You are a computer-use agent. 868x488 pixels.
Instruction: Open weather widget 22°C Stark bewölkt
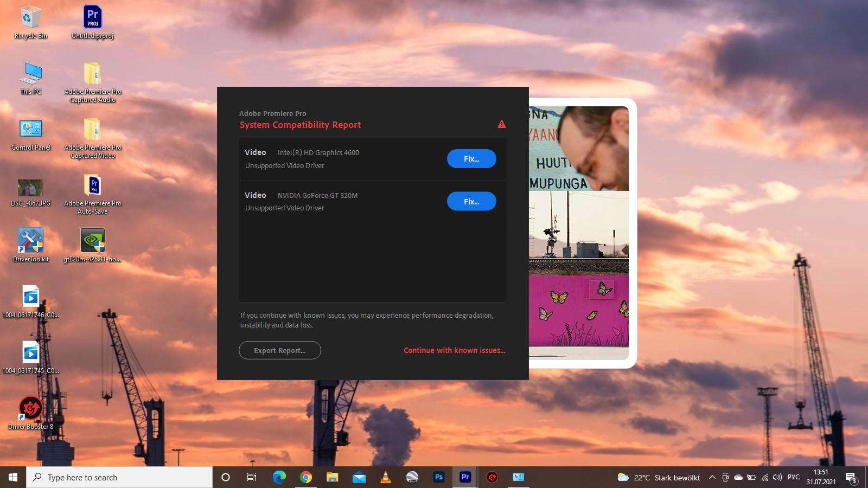coord(659,477)
